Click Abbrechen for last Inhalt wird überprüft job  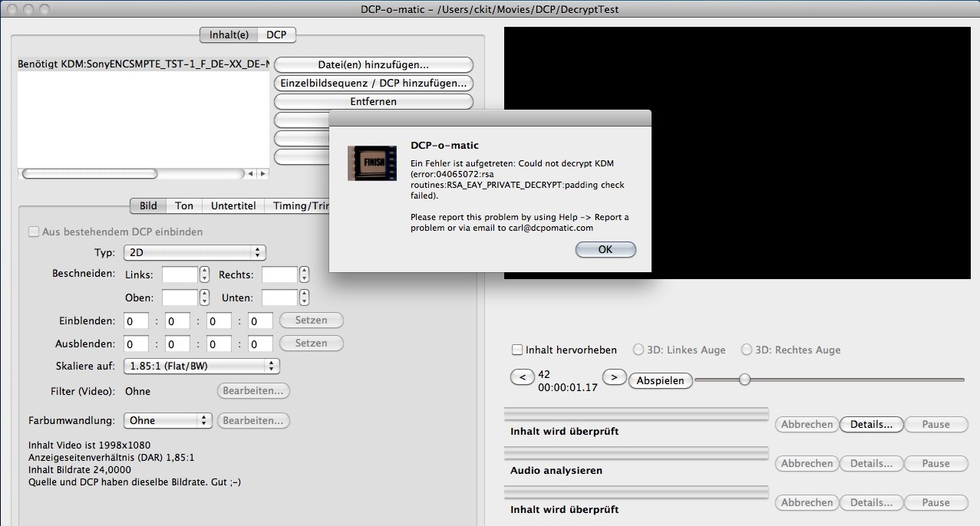[x=807, y=502]
